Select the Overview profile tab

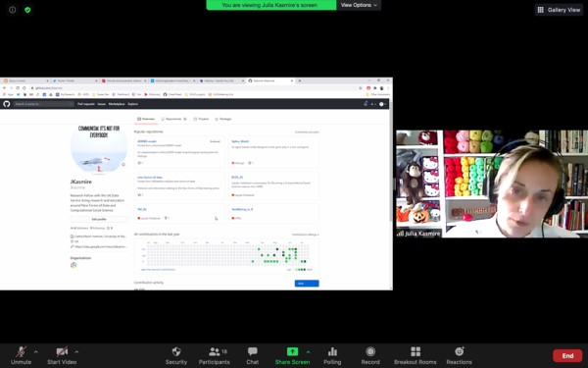(x=146, y=119)
